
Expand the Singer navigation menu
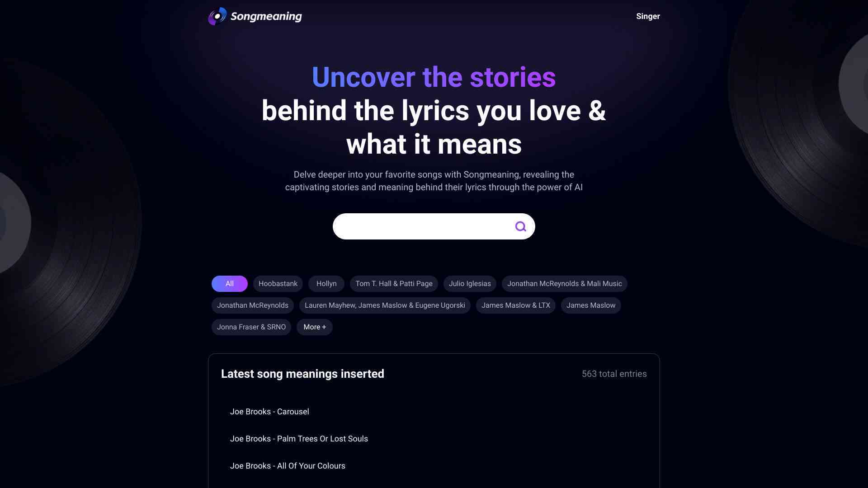pyautogui.click(x=647, y=16)
